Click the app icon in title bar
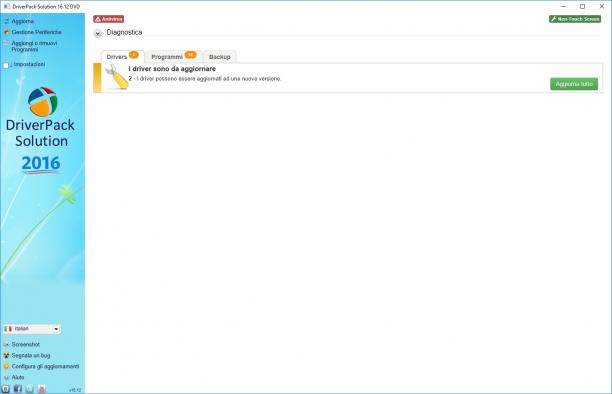This screenshot has width=612, height=394. tap(7, 7)
